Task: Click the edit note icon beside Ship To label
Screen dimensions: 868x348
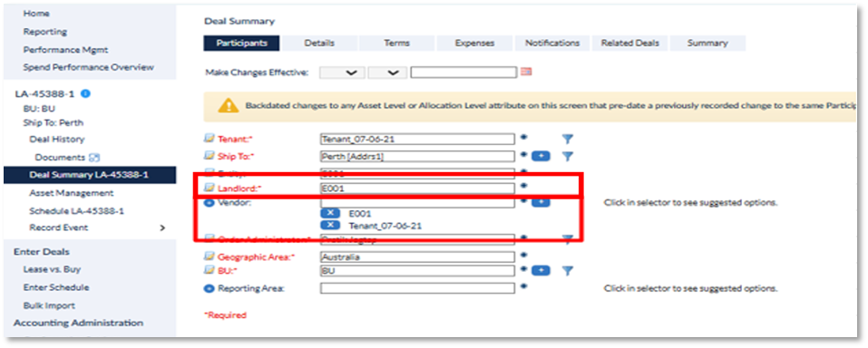Action: [x=210, y=156]
